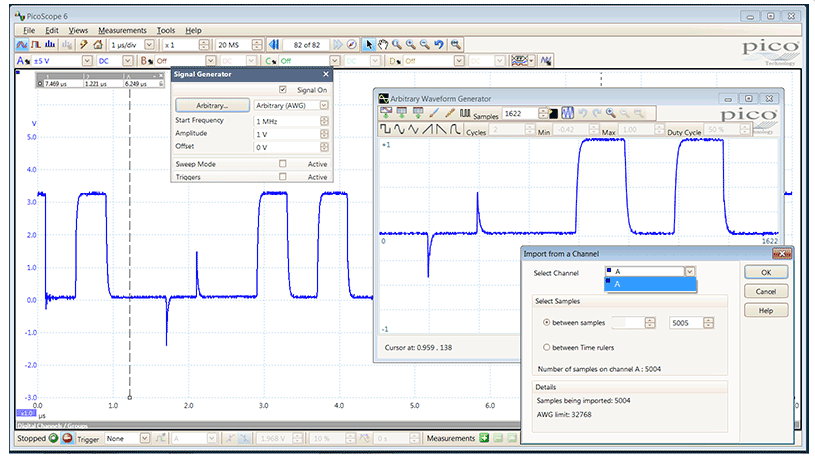
Task: Go to first waveform buffer arrow
Action: 274,45
